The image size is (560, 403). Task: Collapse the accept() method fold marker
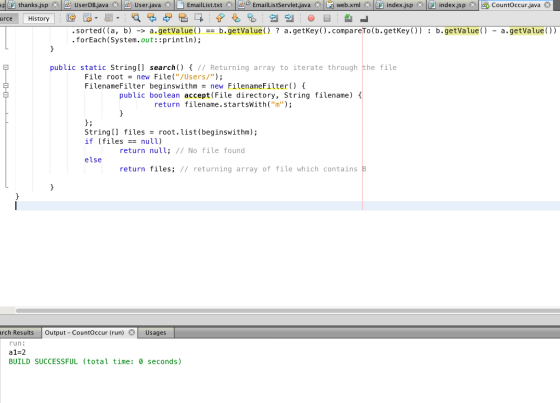tap(6, 95)
